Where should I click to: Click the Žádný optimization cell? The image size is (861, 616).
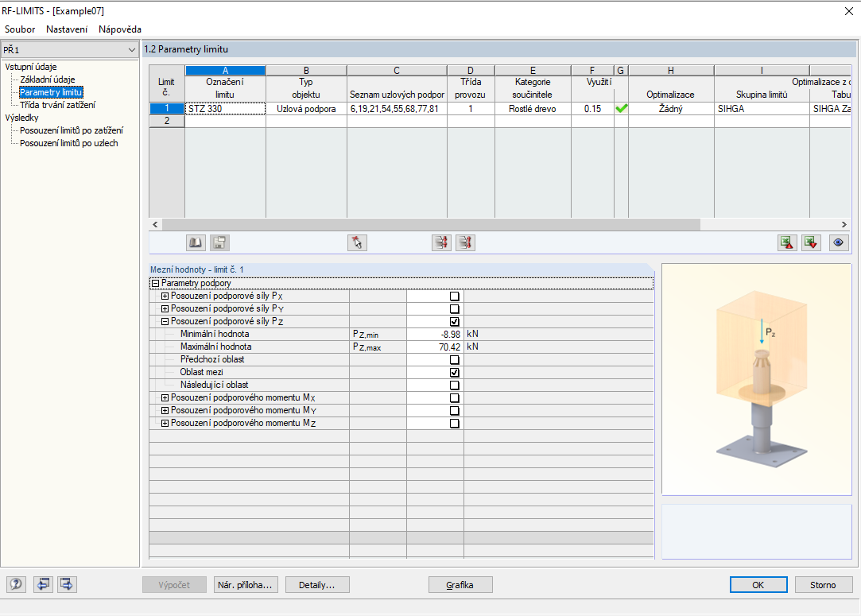(671, 109)
